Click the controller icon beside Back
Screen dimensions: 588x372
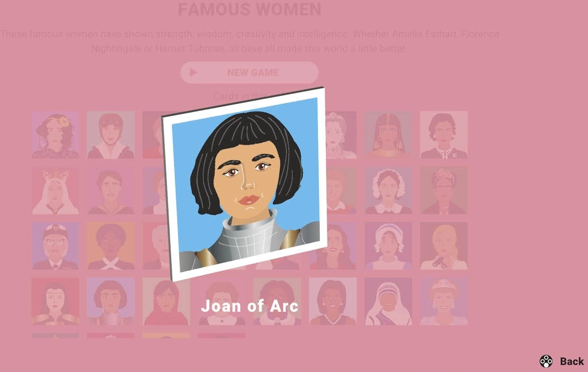coord(546,361)
